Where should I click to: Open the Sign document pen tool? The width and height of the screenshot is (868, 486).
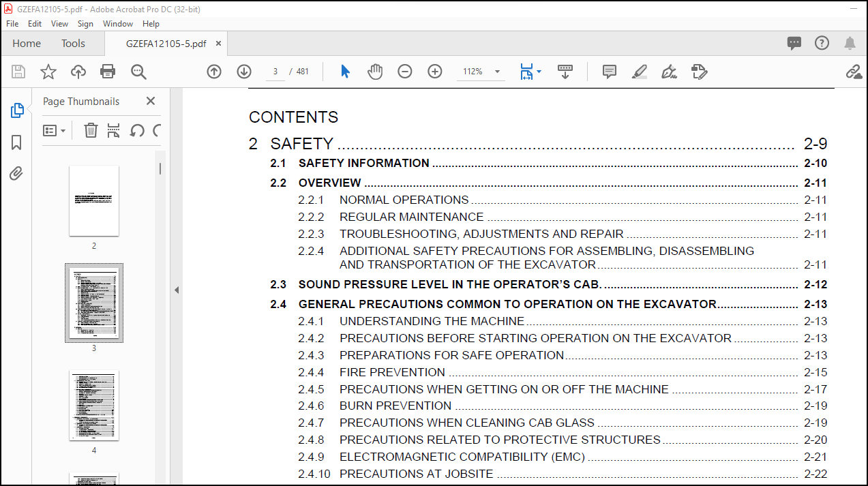click(669, 72)
